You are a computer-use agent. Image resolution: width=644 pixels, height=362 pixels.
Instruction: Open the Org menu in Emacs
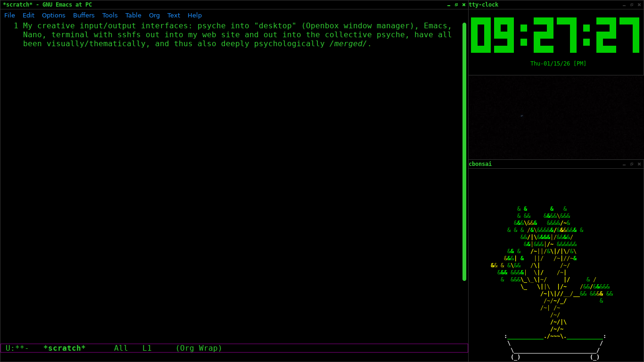click(154, 15)
